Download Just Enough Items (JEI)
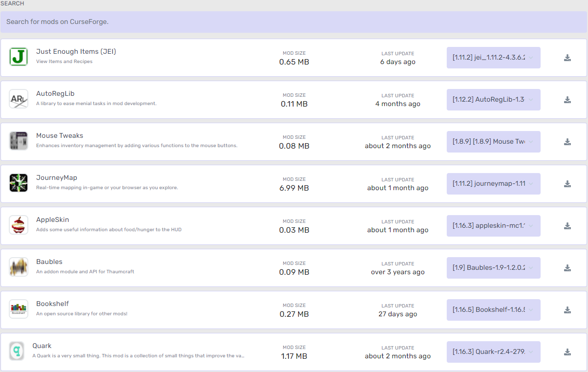The image size is (588, 372). pos(567,58)
